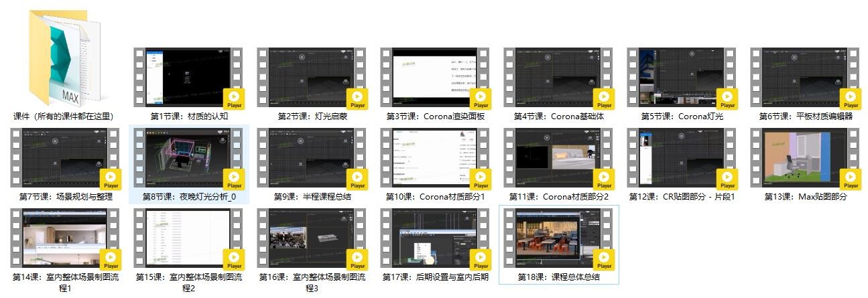
Task: Click the file name 第16课:室内整体场景制图流程3
Action: pos(312,283)
